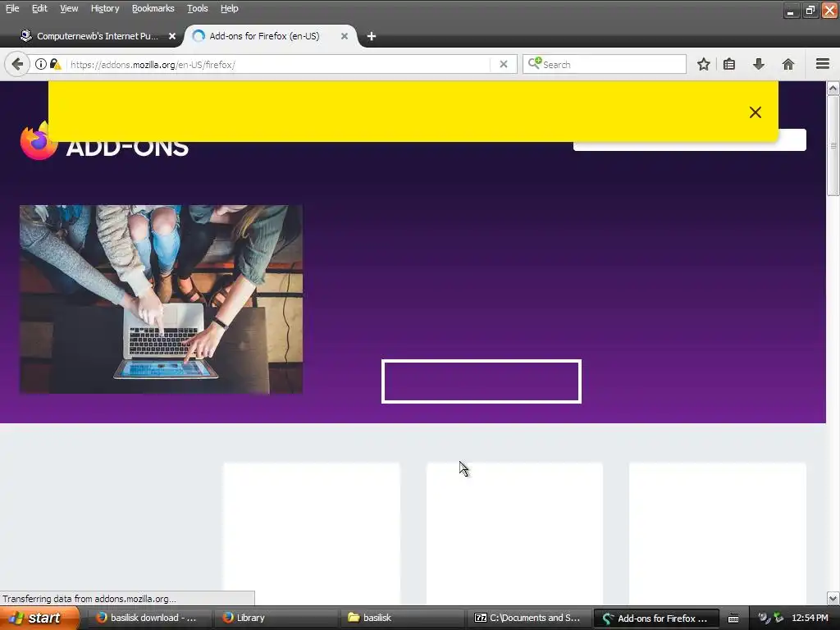Open the Downloads arrow button

click(758, 64)
